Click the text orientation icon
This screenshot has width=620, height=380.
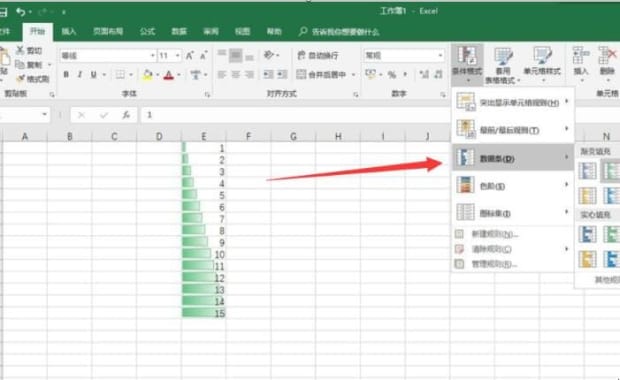269,55
